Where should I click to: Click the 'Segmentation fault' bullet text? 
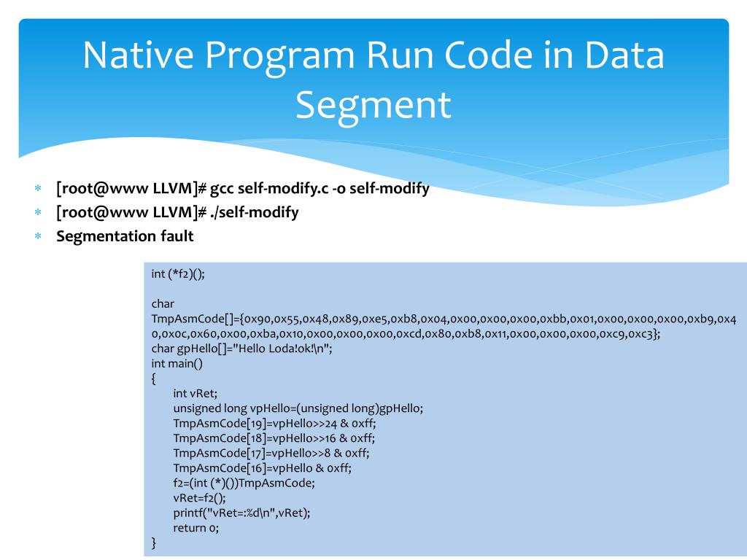(125, 236)
